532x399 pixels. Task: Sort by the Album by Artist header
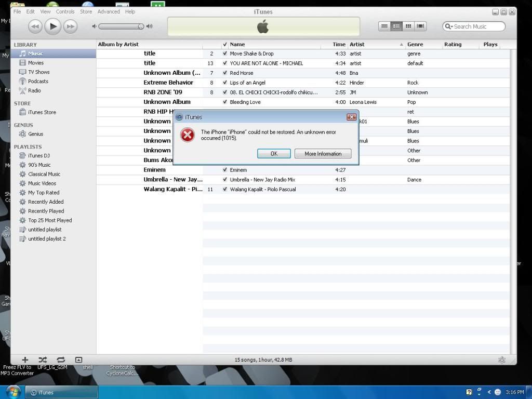click(149, 45)
